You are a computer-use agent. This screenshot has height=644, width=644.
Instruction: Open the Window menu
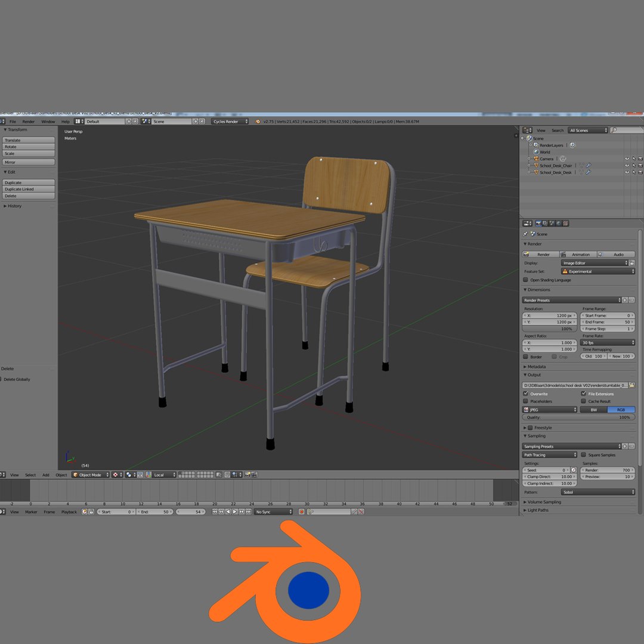[x=48, y=122]
